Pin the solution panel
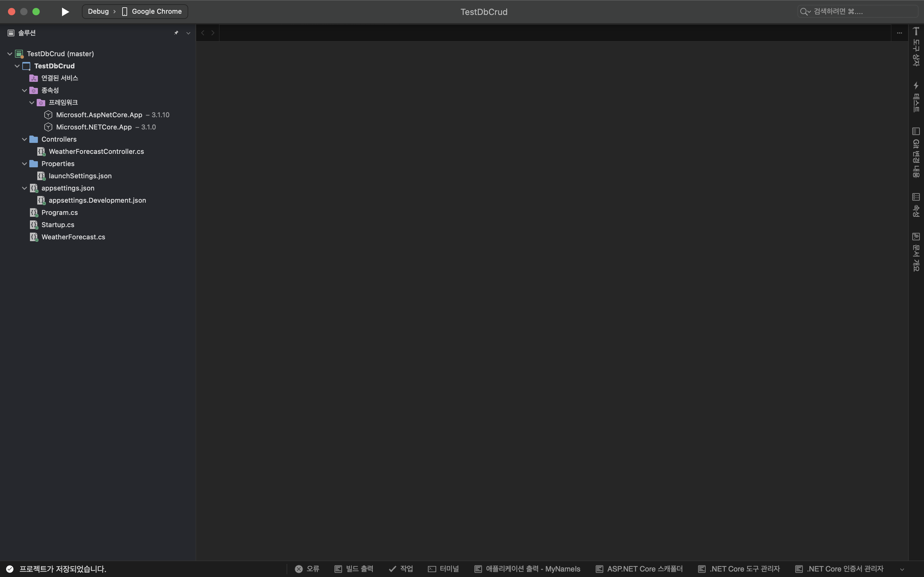The image size is (924, 577). [x=176, y=33]
